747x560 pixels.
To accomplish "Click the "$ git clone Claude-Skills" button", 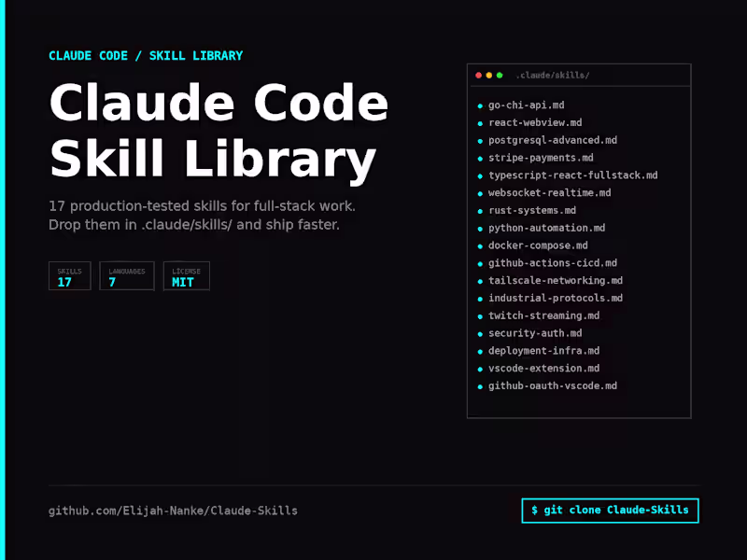I will click(x=610, y=511).
